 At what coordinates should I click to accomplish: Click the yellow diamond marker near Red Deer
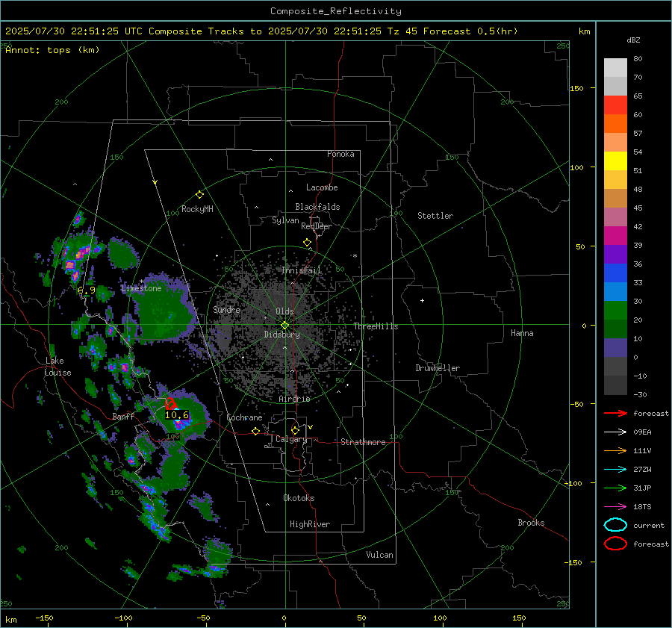pyautogui.click(x=308, y=243)
